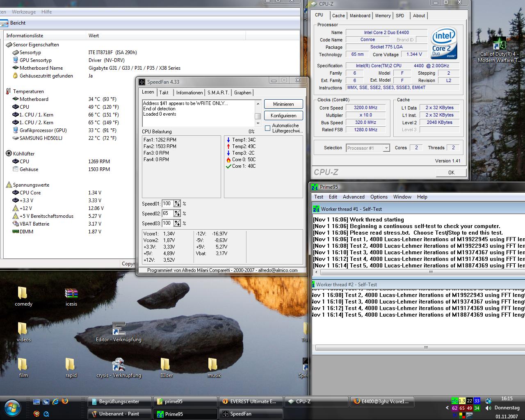Click the Speed01 value field

click(167, 203)
